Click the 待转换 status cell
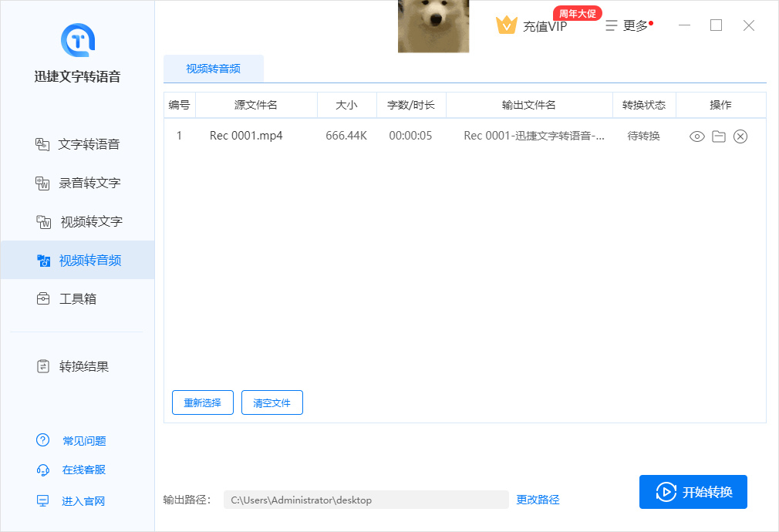The height and width of the screenshot is (532, 779). pyautogui.click(x=644, y=136)
